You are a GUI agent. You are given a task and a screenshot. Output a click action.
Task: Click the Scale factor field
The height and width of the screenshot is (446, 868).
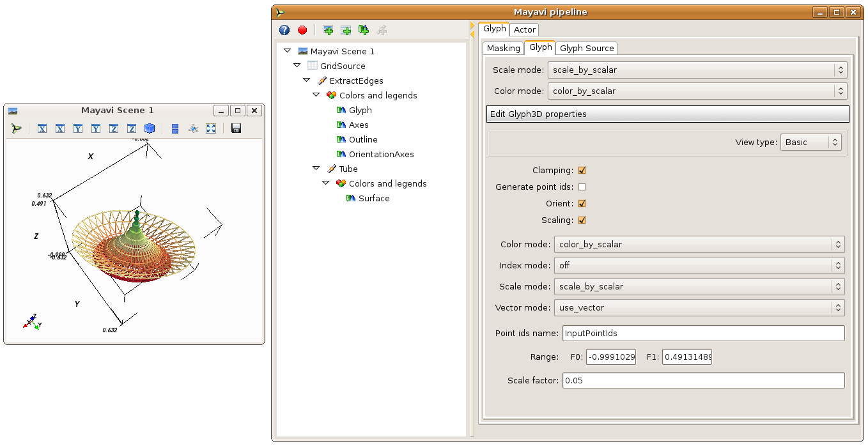point(703,381)
